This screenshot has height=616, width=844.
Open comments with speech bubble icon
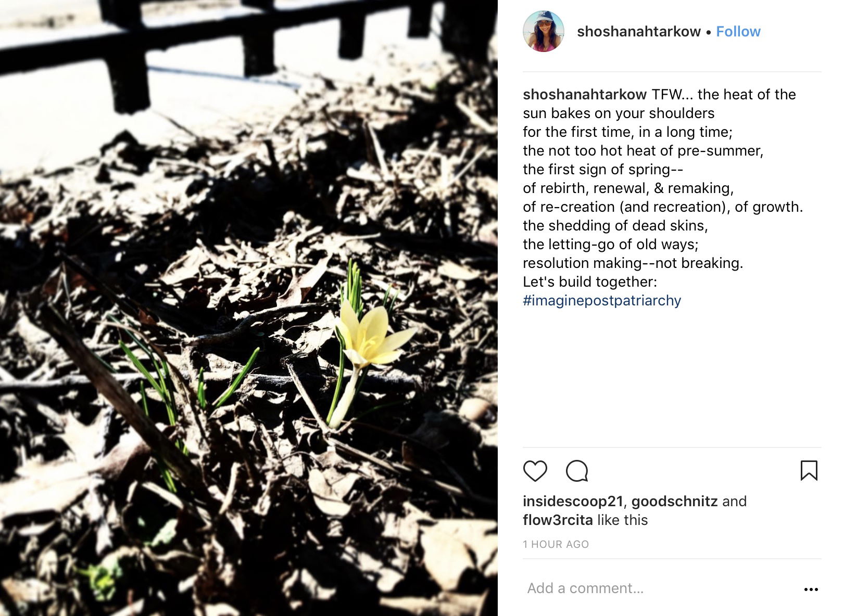[x=577, y=471]
